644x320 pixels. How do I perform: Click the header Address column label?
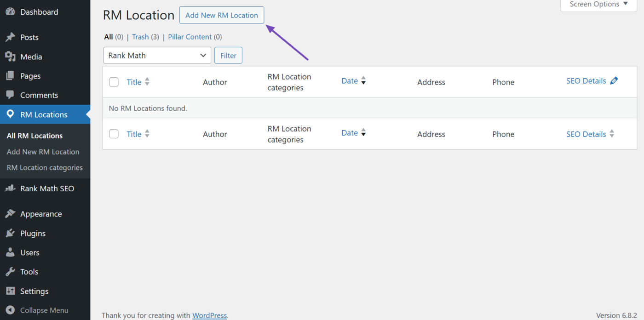[x=431, y=82]
